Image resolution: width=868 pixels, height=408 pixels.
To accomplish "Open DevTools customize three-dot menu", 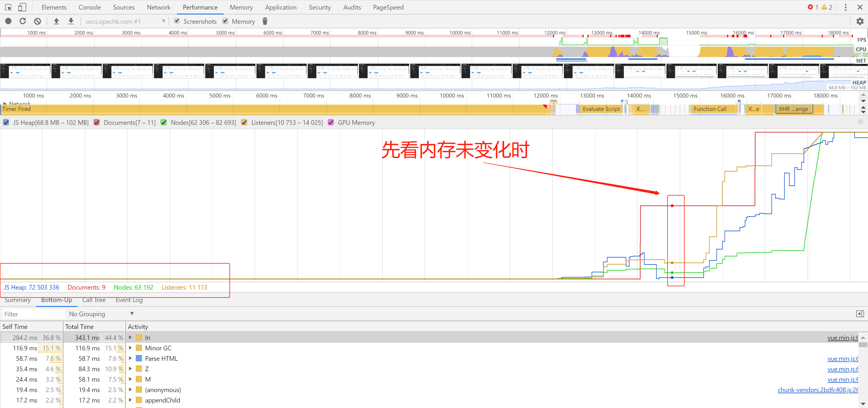I will coord(845,7).
